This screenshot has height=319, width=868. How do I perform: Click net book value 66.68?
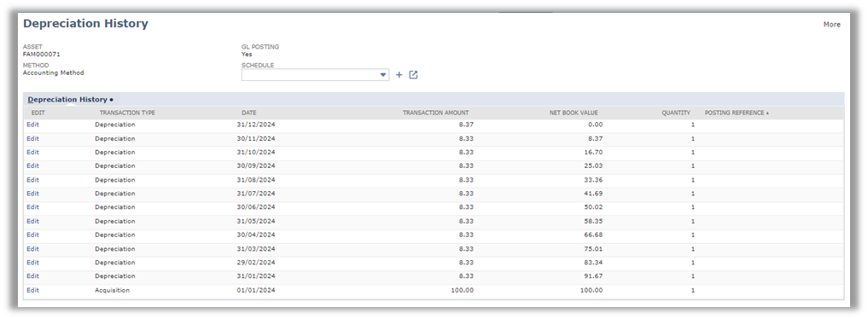pos(593,235)
